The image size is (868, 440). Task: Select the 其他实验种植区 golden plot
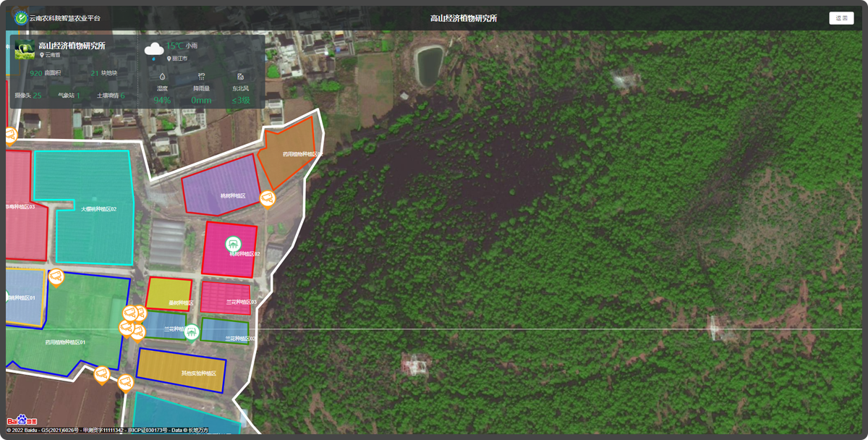point(181,369)
